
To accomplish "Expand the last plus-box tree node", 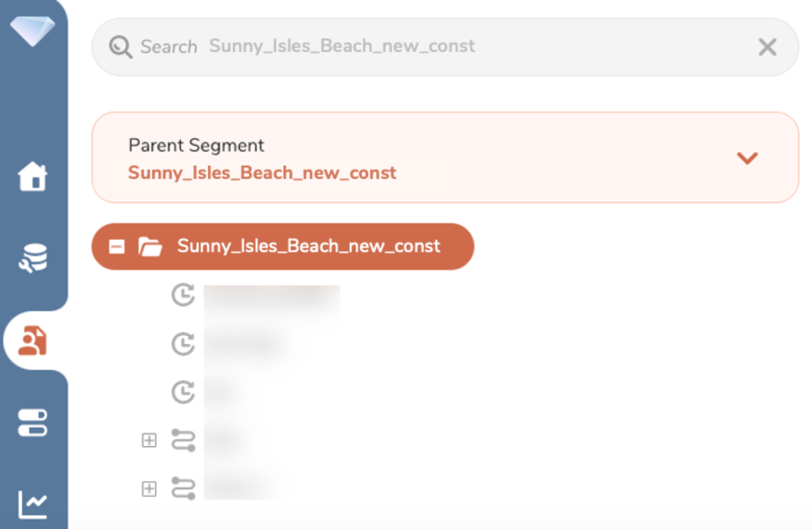I will click(x=149, y=489).
